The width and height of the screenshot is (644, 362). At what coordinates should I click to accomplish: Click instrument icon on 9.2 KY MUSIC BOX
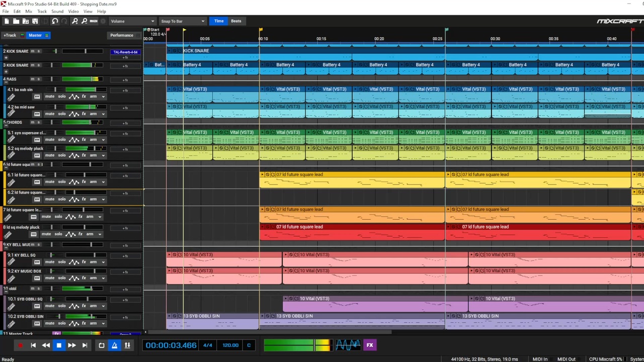[11, 279]
